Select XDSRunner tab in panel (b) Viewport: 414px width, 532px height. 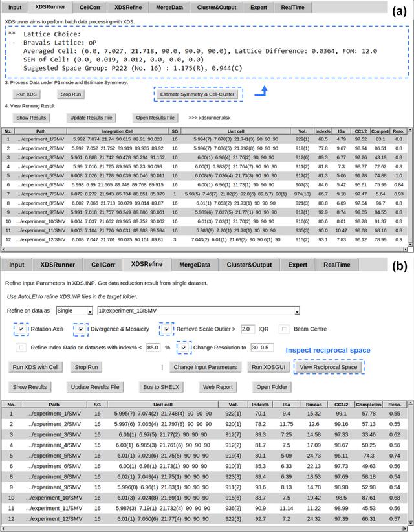coord(58,265)
